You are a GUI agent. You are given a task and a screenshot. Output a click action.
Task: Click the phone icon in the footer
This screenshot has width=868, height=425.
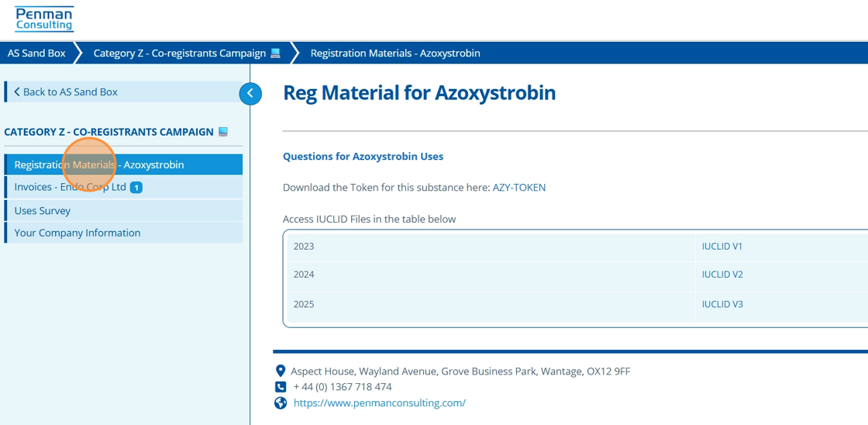281,387
